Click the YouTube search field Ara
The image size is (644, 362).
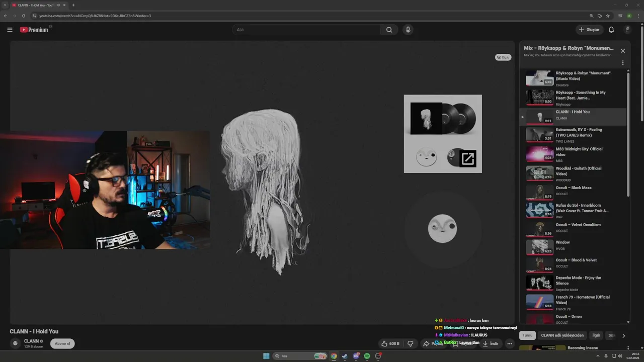[306, 30]
